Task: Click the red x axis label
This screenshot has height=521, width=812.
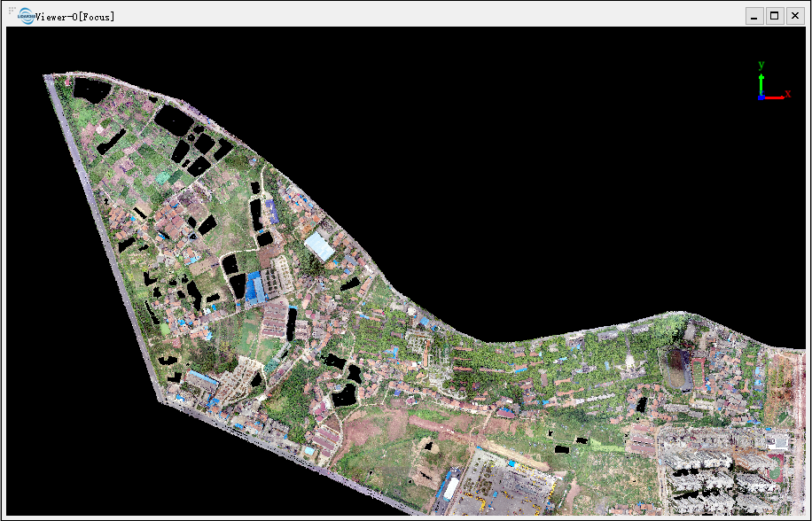Action: pyautogui.click(x=788, y=94)
